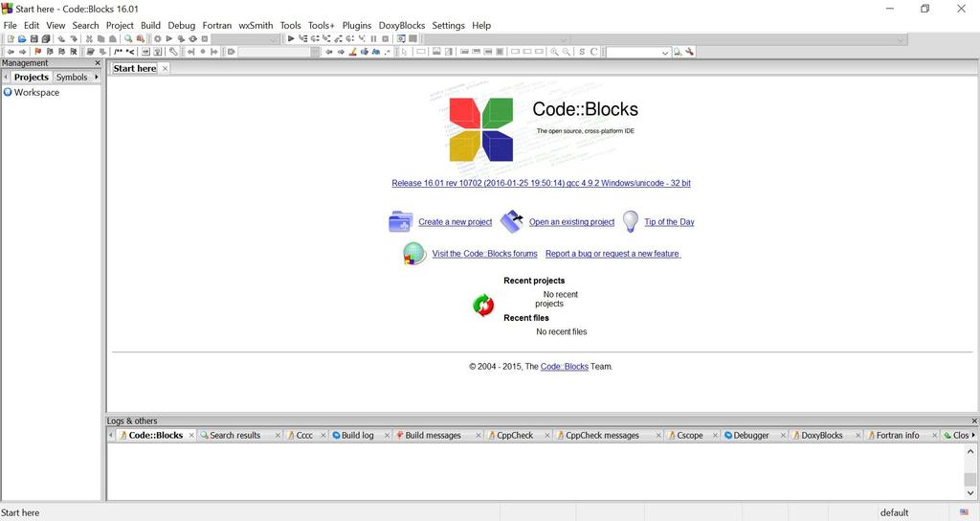Open the build target dropdown

pos(246,38)
